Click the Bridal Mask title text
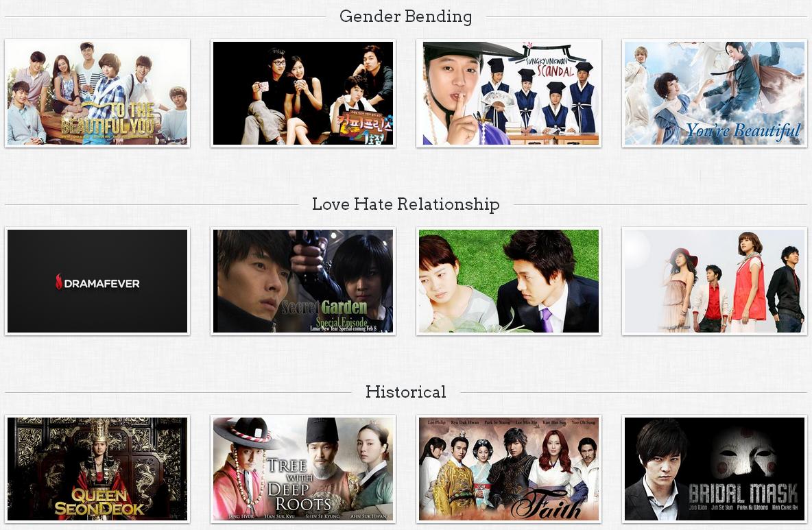Screen dimensions: 812x530 (x=743, y=493)
